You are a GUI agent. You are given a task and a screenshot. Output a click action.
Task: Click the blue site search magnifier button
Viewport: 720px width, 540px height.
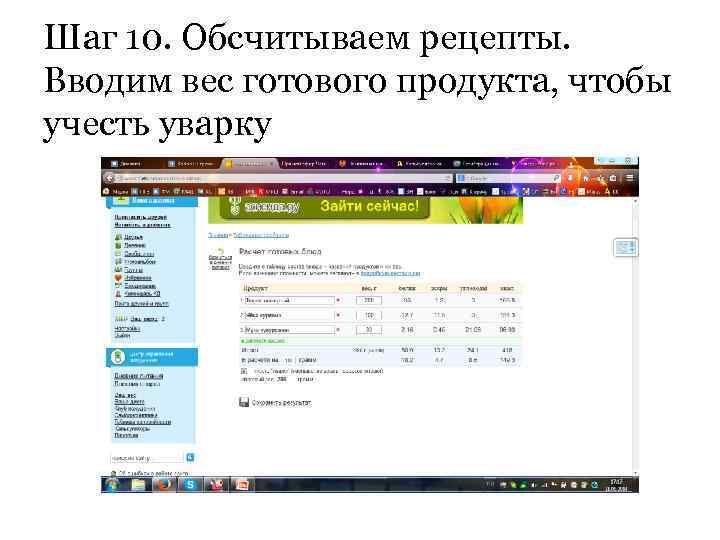[190, 457]
